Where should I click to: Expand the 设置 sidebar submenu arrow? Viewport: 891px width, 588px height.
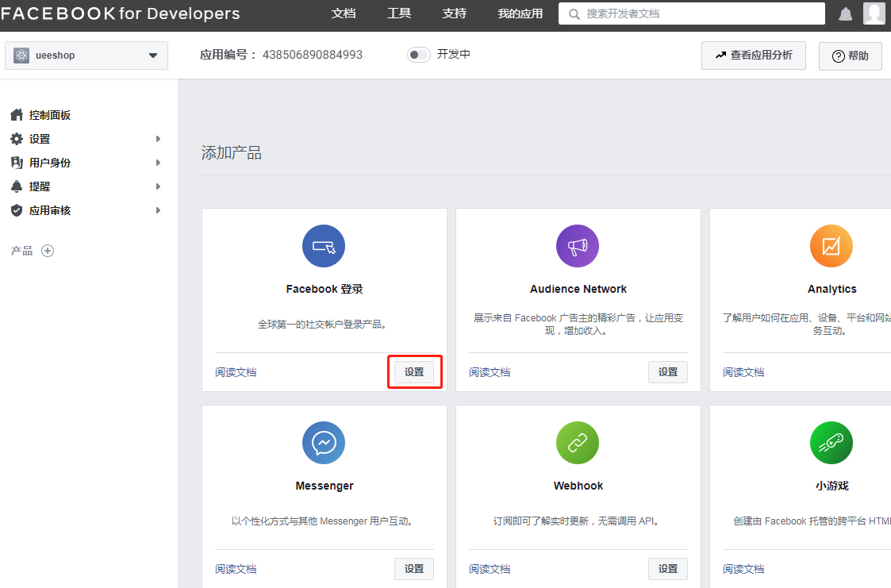pyautogui.click(x=158, y=139)
